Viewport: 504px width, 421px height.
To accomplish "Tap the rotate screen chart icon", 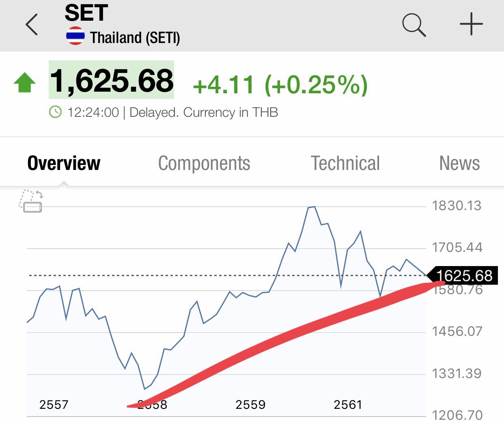I will (x=31, y=201).
